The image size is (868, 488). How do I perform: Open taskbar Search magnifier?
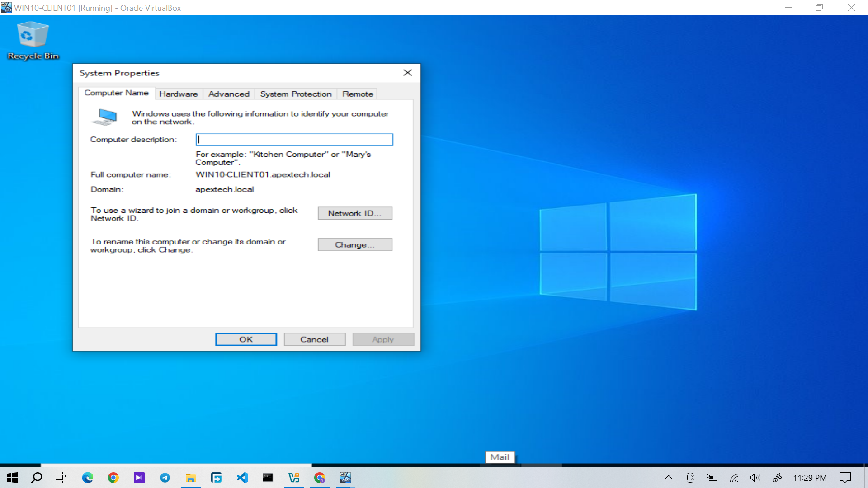click(x=37, y=478)
